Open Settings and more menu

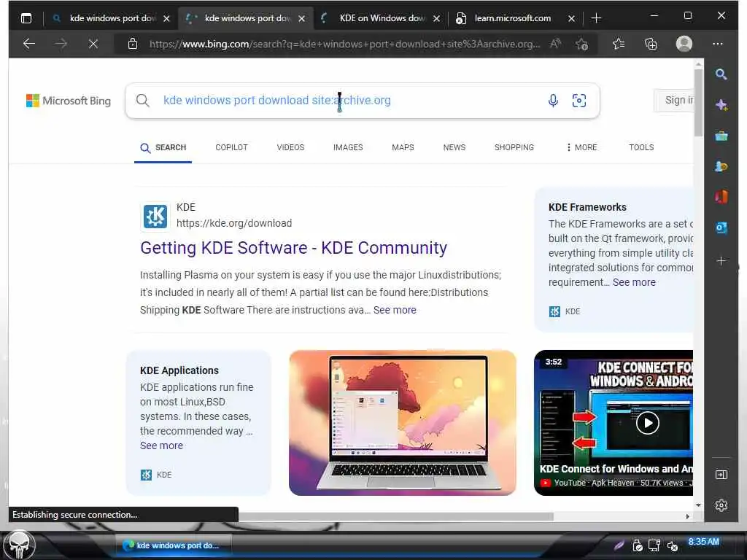[718, 44]
